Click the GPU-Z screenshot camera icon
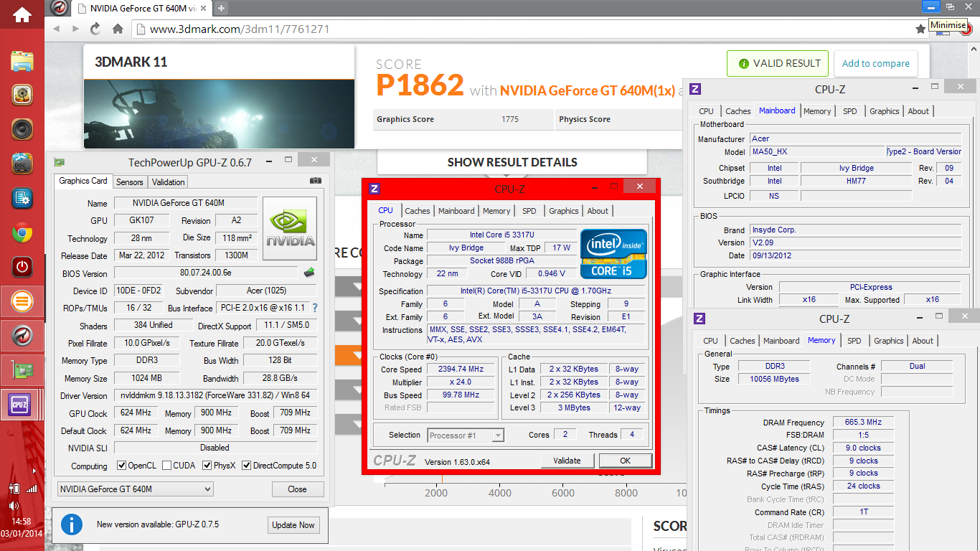The width and height of the screenshot is (980, 551). pos(315,181)
